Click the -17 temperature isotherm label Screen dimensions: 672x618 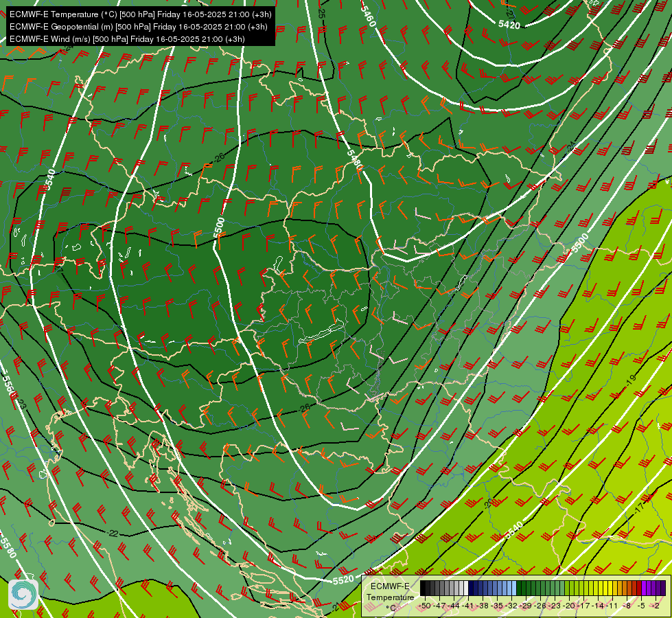(x=639, y=507)
